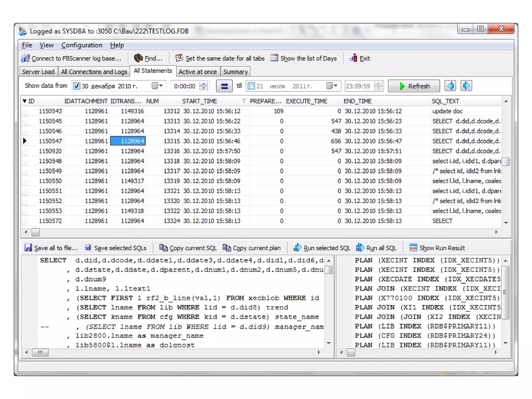Switch to the Server Load tab
The height and width of the screenshot is (399, 532).
coord(38,72)
